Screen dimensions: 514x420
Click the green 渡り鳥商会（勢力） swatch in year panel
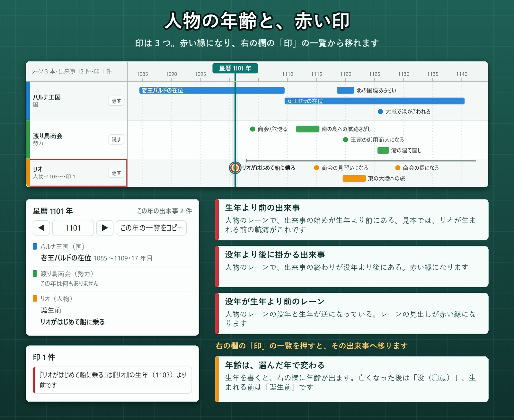(x=35, y=273)
